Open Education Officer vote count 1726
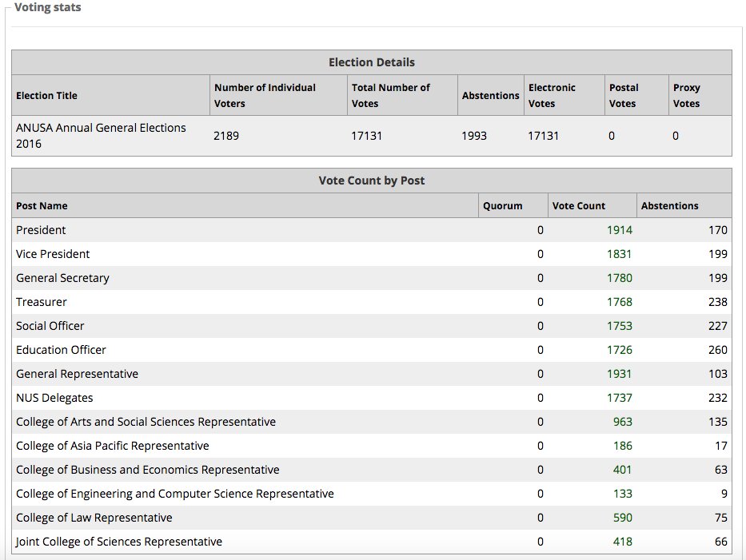The width and height of the screenshot is (746, 560). click(x=620, y=350)
